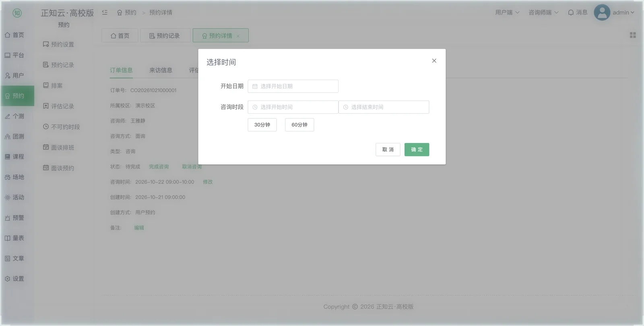
Task: Expand the admin account dropdown
Action: coord(623,12)
